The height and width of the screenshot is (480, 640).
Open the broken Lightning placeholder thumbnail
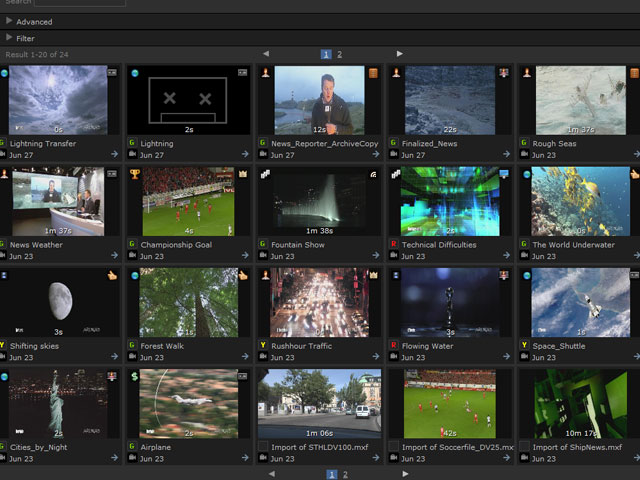[189, 100]
